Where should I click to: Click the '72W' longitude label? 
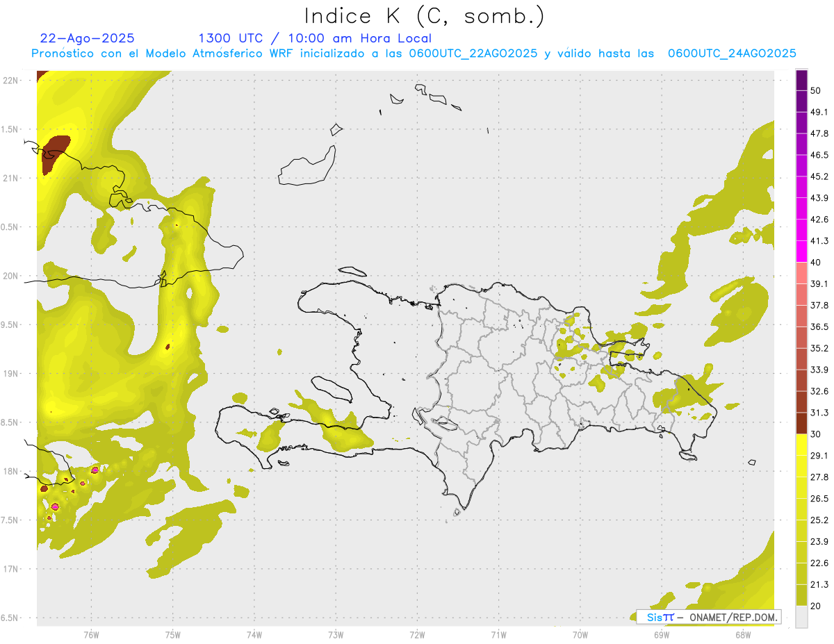[417, 634]
